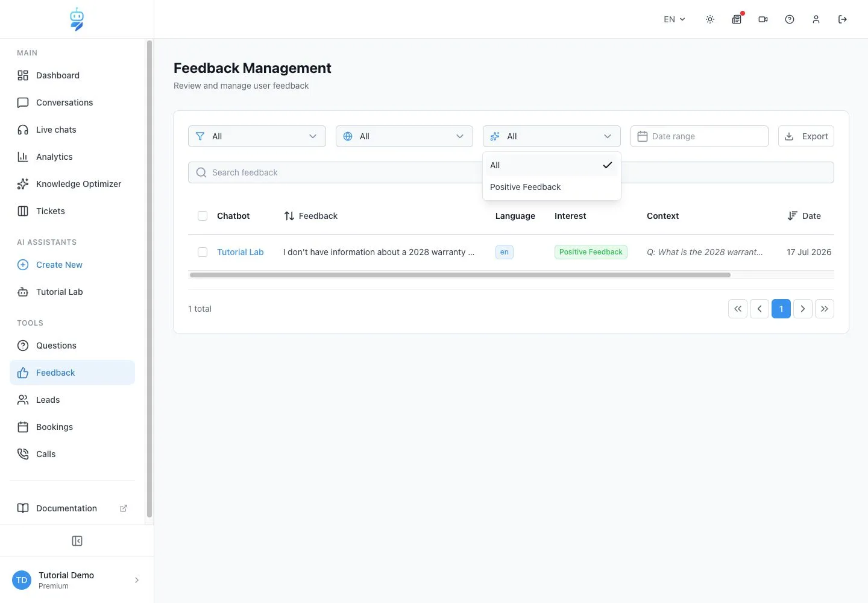Click the logout icon

point(843,19)
